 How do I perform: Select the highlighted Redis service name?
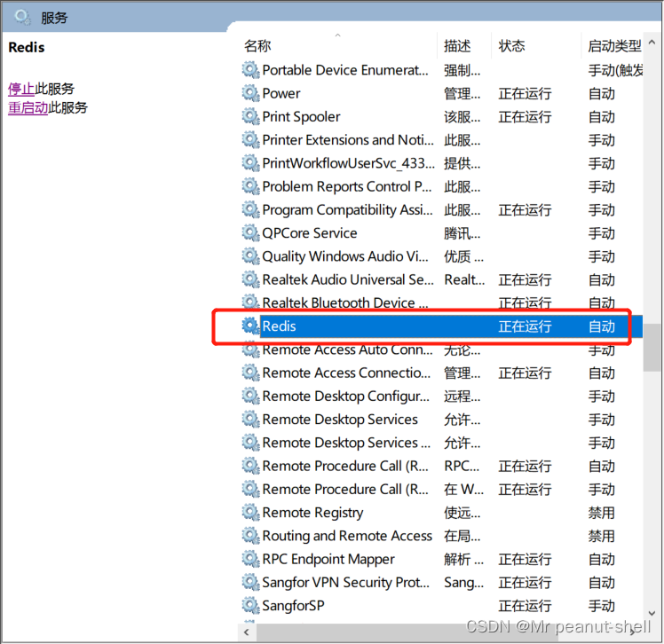(279, 326)
